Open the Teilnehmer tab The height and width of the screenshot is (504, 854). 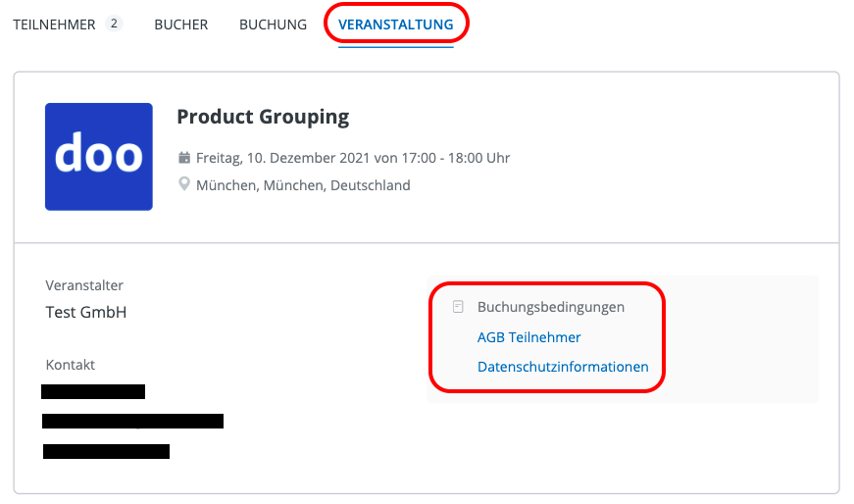click(54, 25)
